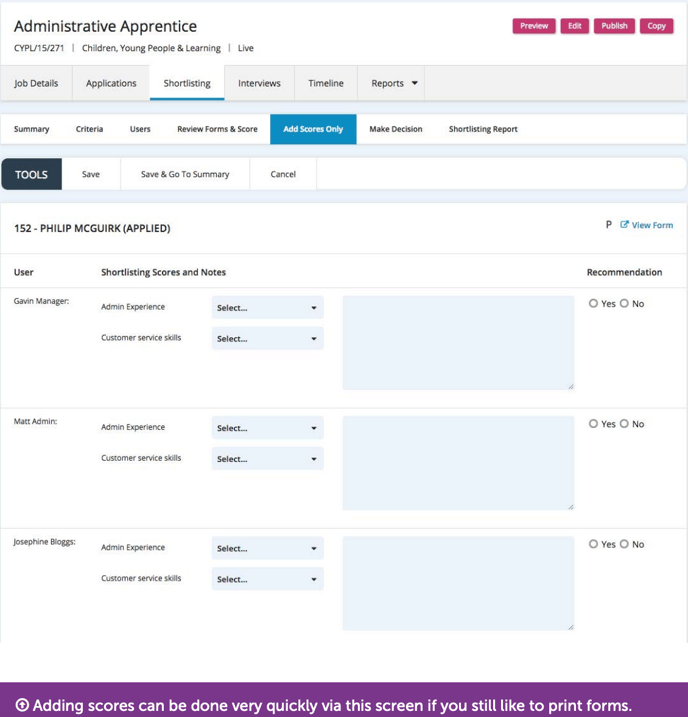This screenshot has width=688, height=717.
Task: Open Review Forms & Score sub-tab
Action: point(217,129)
